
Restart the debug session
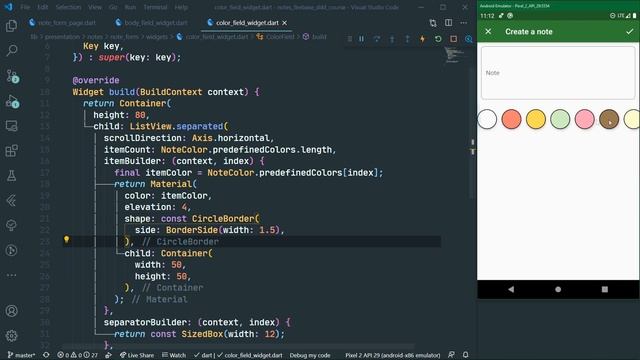438,39
